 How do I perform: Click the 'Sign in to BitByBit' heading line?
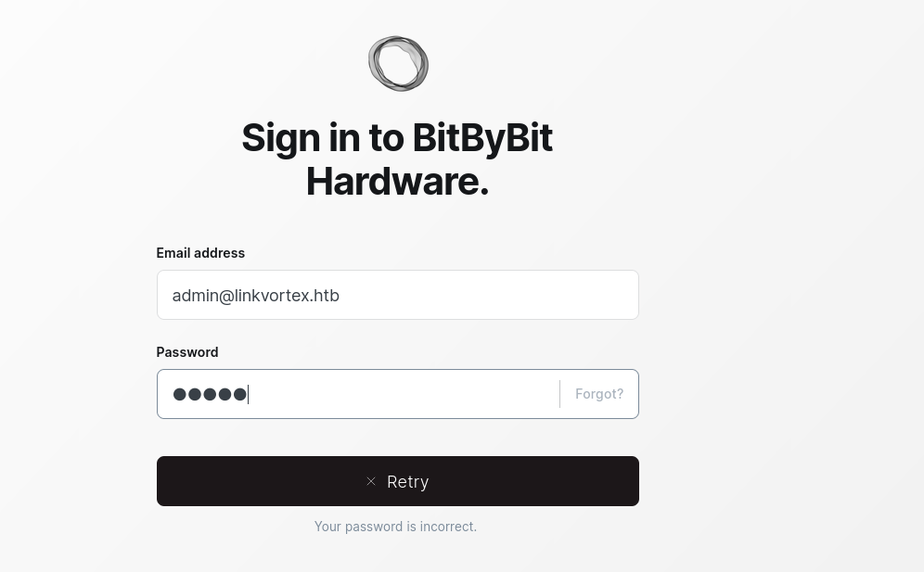pos(397,138)
